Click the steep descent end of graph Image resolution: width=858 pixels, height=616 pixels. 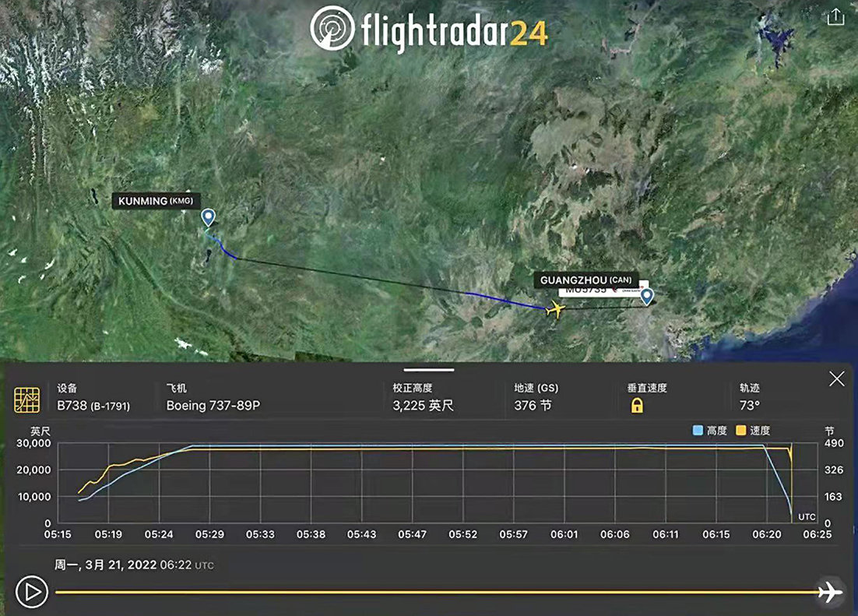pyautogui.click(x=791, y=515)
